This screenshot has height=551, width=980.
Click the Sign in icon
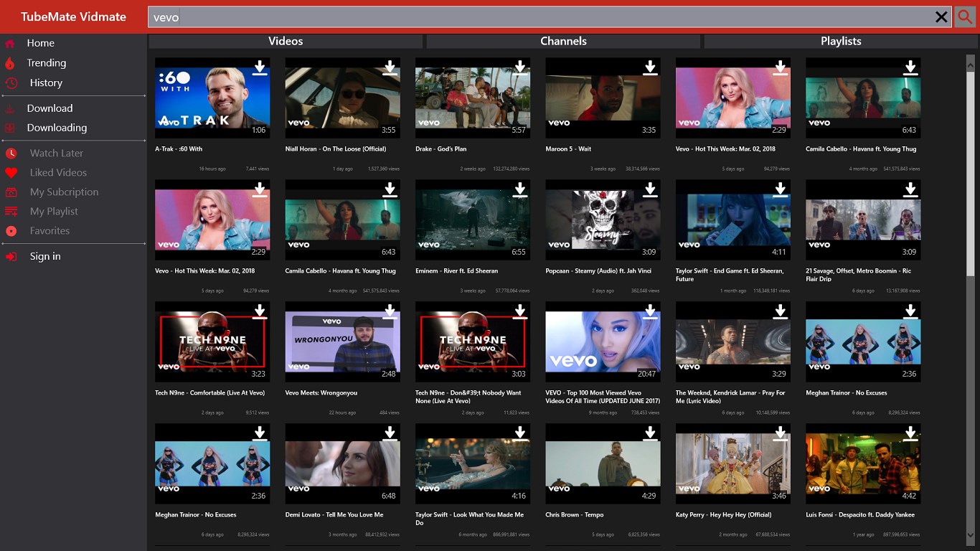click(x=11, y=257)
